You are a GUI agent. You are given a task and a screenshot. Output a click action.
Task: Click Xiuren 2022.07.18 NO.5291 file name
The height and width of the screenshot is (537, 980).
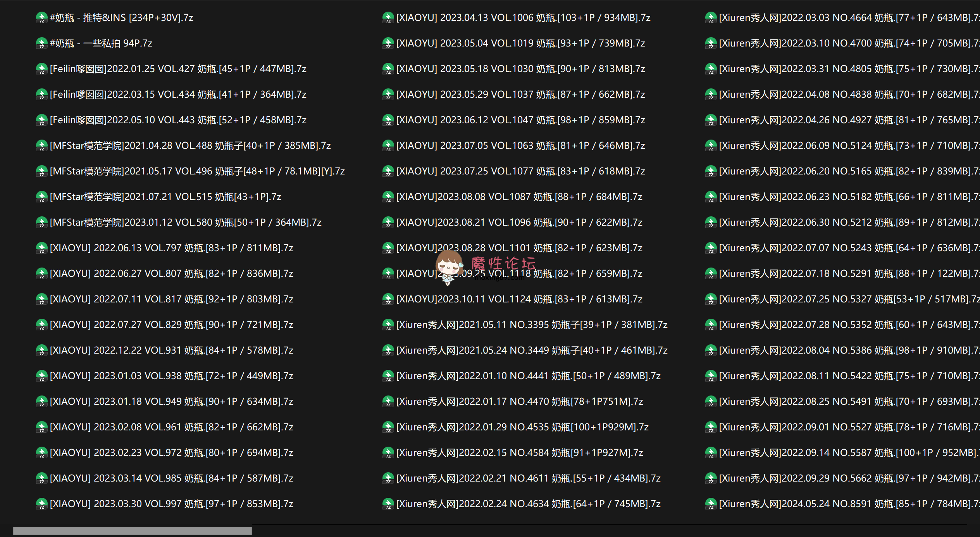(849, 274)
